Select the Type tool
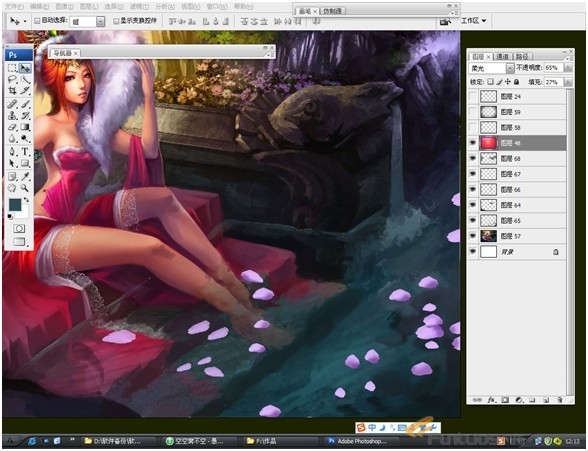 [x=25, y=151]
